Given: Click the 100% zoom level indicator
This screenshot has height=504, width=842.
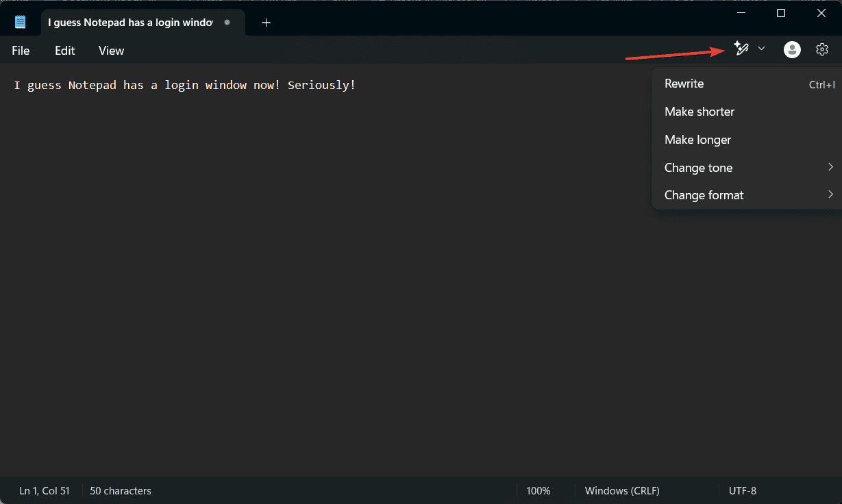Looking at the screenshot, I should point(538,490).
